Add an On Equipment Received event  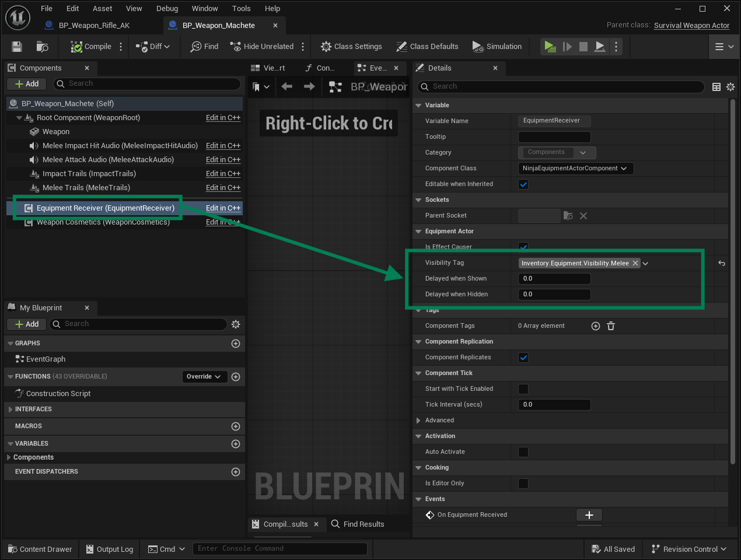[589, 515]
